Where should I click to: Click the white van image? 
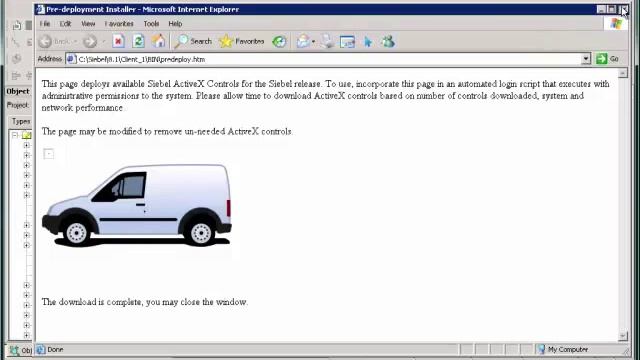click(137, 205)
